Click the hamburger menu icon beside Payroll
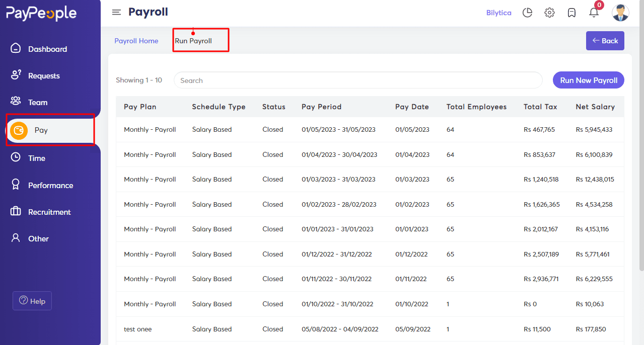 coord(116,13)
